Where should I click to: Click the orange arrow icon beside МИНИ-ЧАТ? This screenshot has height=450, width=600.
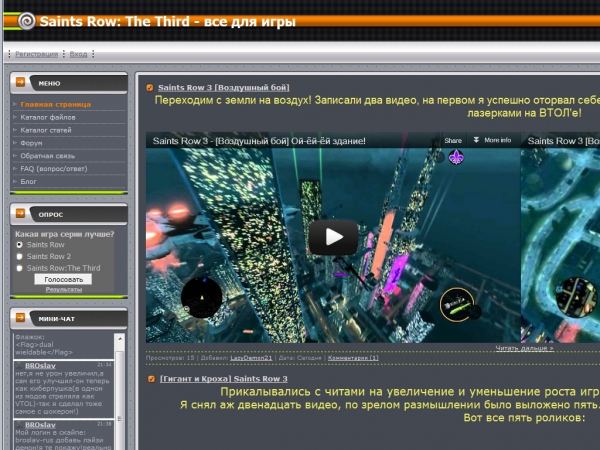pyautogui.click(x=20, y=318)
